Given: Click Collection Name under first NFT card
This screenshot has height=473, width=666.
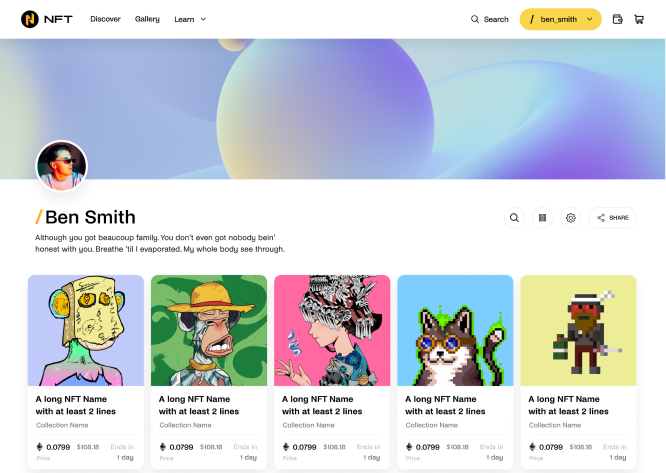Looking at the screenshot, I should click(x=62, y=425).
